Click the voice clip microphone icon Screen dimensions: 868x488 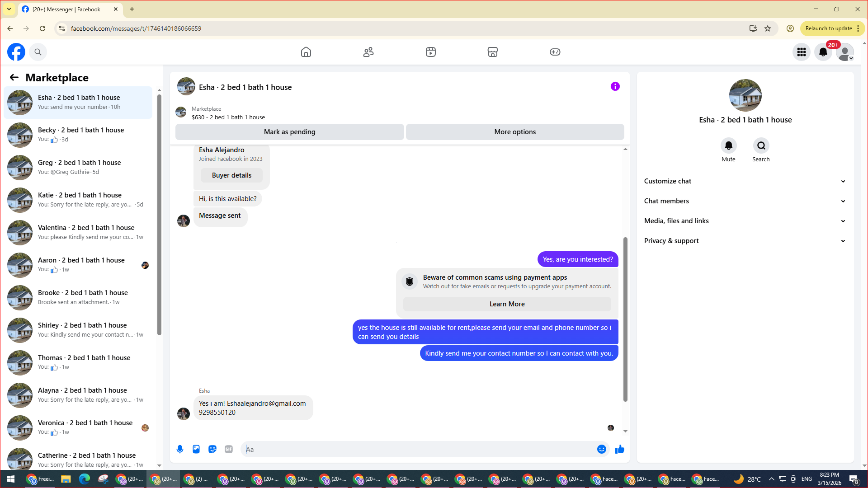point(180,449)
